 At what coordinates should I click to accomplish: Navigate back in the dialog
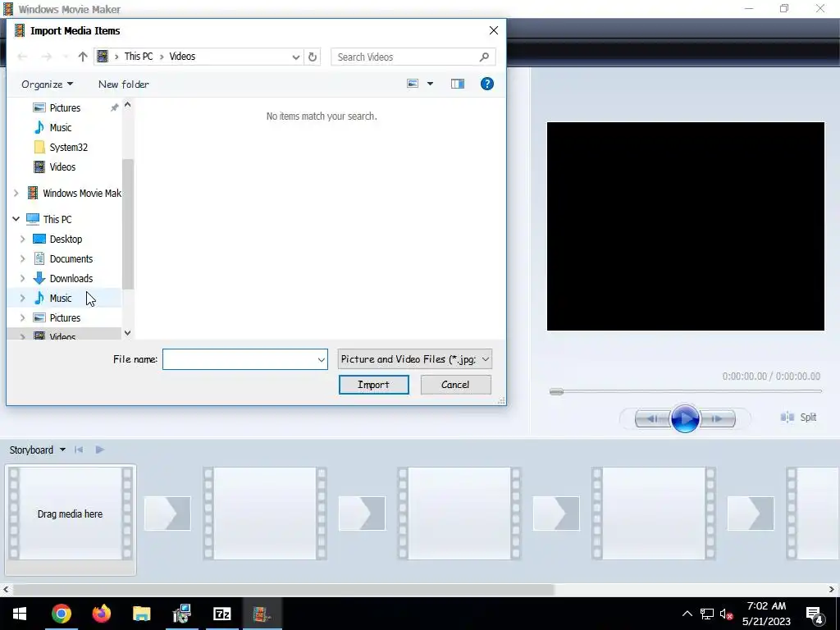[22, 57]
